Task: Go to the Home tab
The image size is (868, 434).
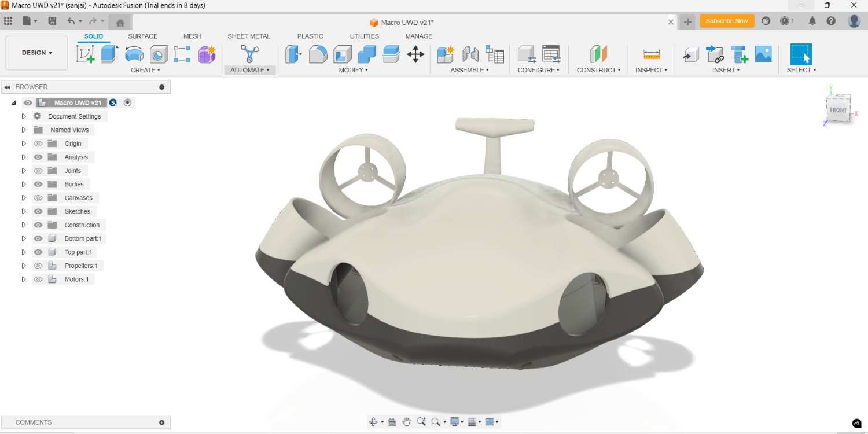Action: tap(120, 23)
